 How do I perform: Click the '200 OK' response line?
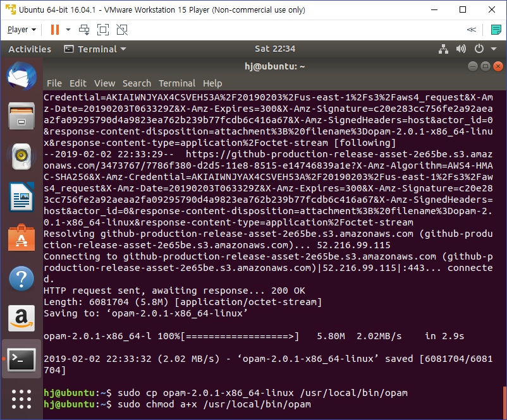point(174,291)
